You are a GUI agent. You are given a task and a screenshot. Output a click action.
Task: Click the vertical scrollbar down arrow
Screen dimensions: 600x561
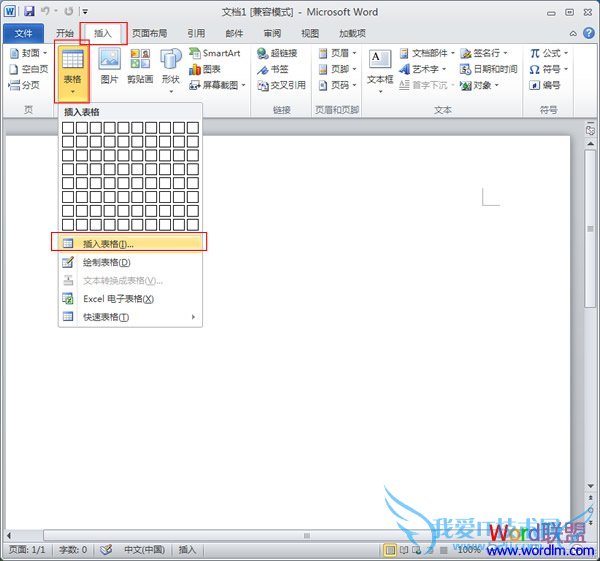pyautogui.click(x=590, y=486)
